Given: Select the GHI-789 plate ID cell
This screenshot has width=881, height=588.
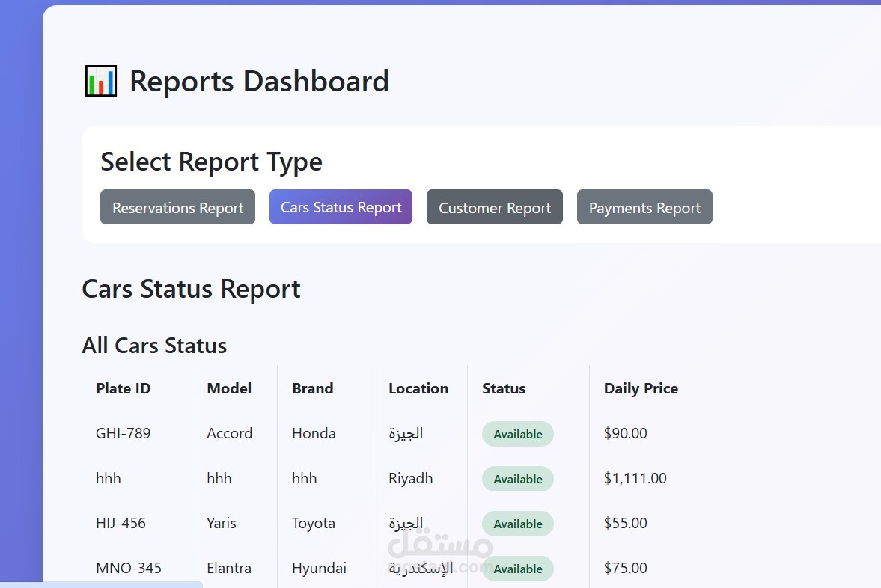Looking at the screenshot, I should point(123,433).
